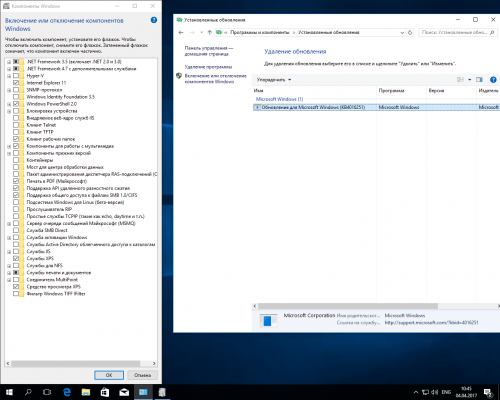Expand the .NET Framework 4.7 node
Viewport: 500px width, 400px height.
pyautogui.click(x=9, y=69)
